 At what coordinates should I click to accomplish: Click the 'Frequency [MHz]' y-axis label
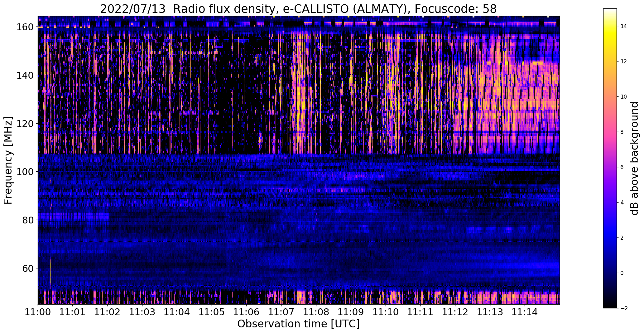tap(8, 160)
